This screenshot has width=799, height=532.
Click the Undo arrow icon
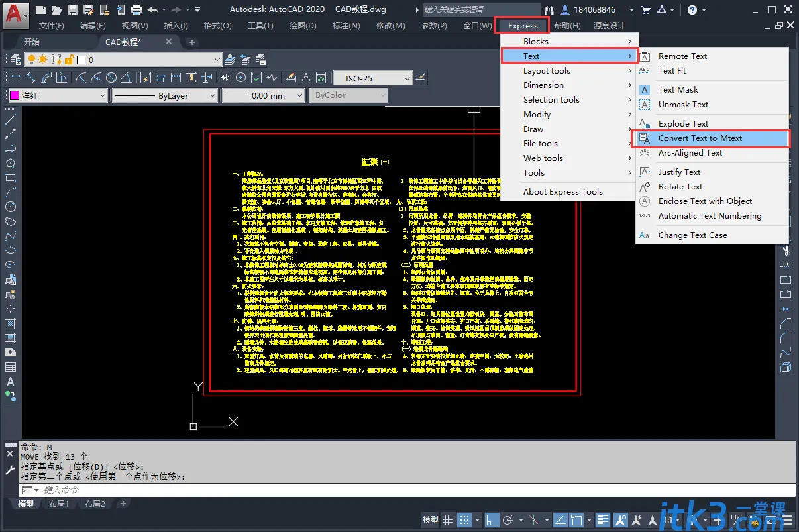(x=153, y=9)
